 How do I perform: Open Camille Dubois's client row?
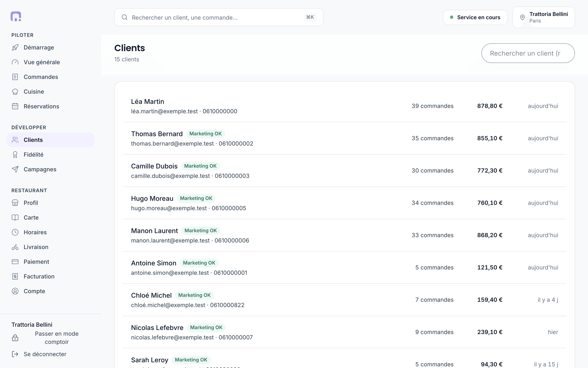[345, 171]
